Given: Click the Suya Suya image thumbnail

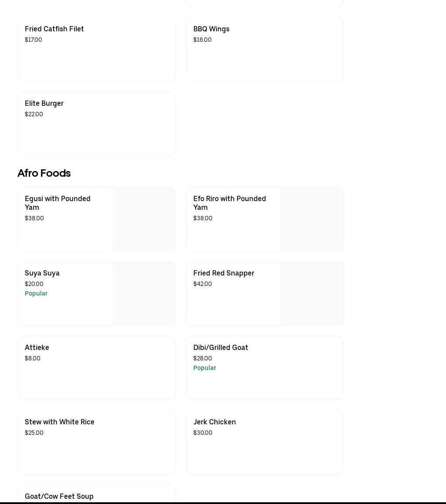Looking at the screenshot, I should click(143, 293).
